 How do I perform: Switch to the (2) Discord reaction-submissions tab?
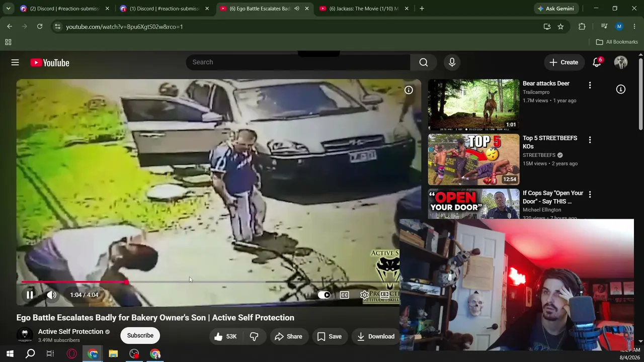pos(64,9)
